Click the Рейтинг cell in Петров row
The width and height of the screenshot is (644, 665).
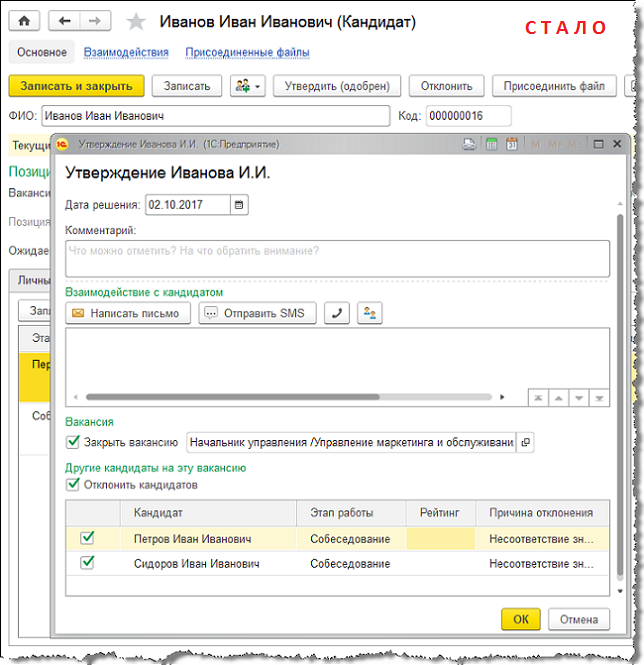tap(441, 539)
